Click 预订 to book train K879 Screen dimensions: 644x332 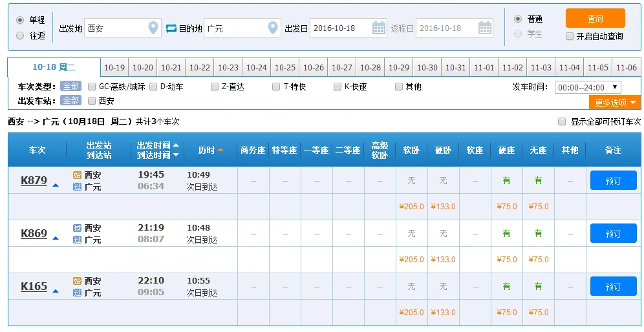point(613,181)
